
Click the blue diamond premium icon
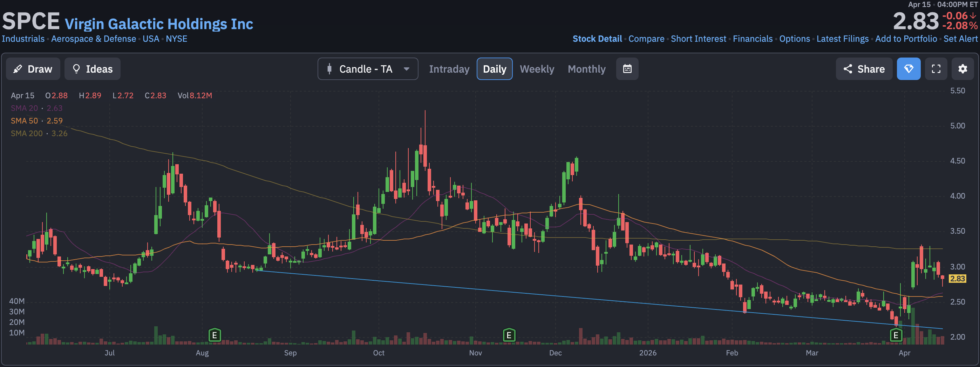coord(908,69)
